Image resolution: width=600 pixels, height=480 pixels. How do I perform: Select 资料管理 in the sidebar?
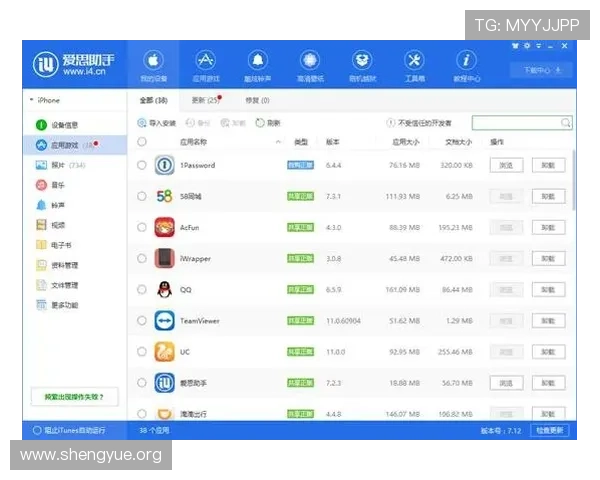click(x=57, y=265)
